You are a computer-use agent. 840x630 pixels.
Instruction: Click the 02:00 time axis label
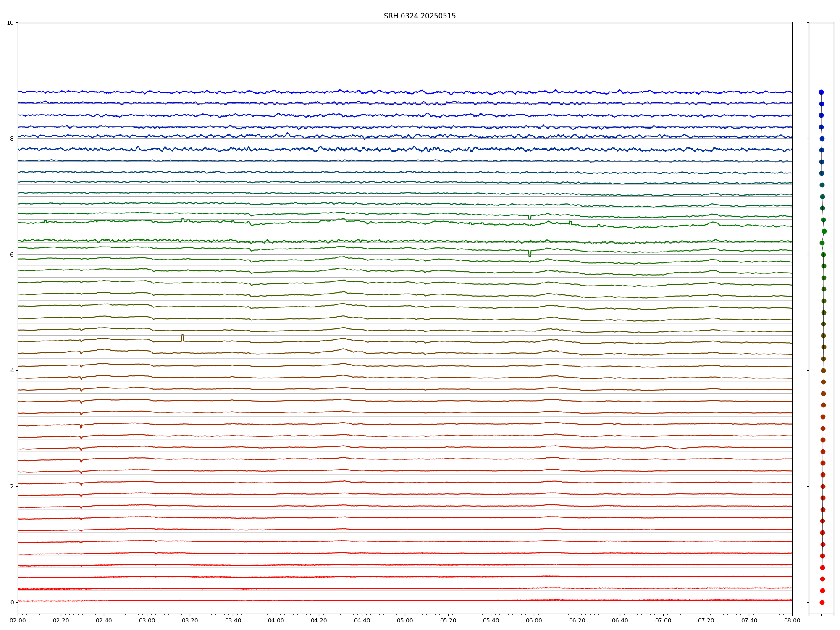coord(18,620)
